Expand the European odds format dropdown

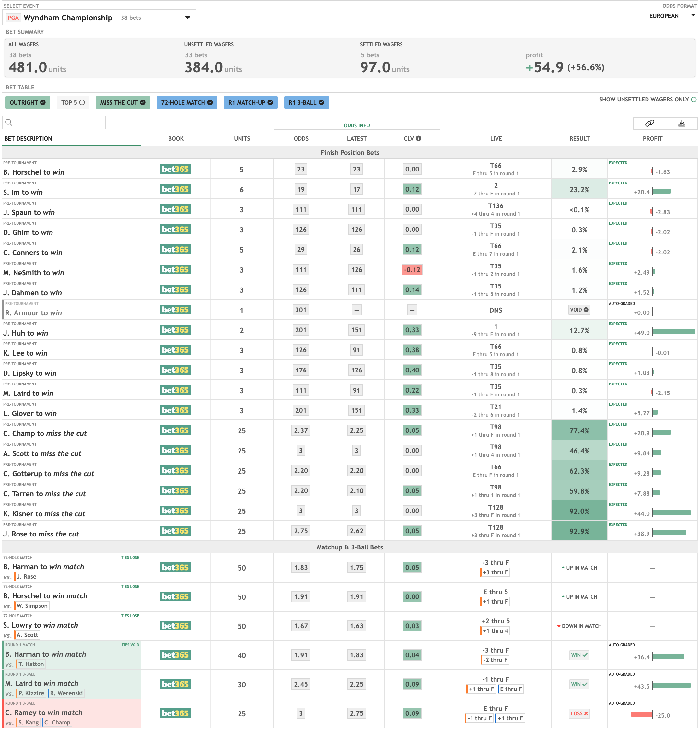pyautogui.click(x=672, y=16)
